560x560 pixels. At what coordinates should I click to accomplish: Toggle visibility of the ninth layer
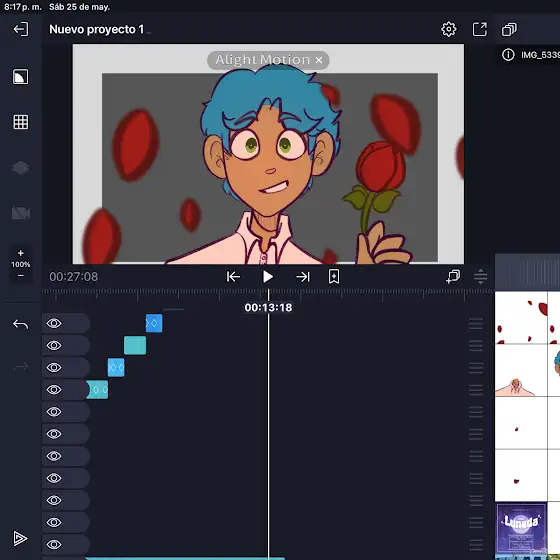[x=54, y=500]
